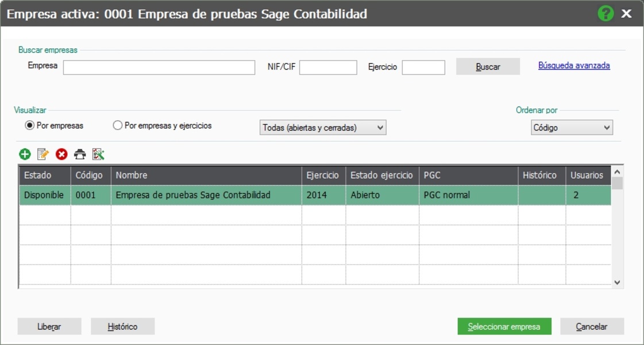Click the checklist wizard icon in toolbar

[x=98, y=154]
